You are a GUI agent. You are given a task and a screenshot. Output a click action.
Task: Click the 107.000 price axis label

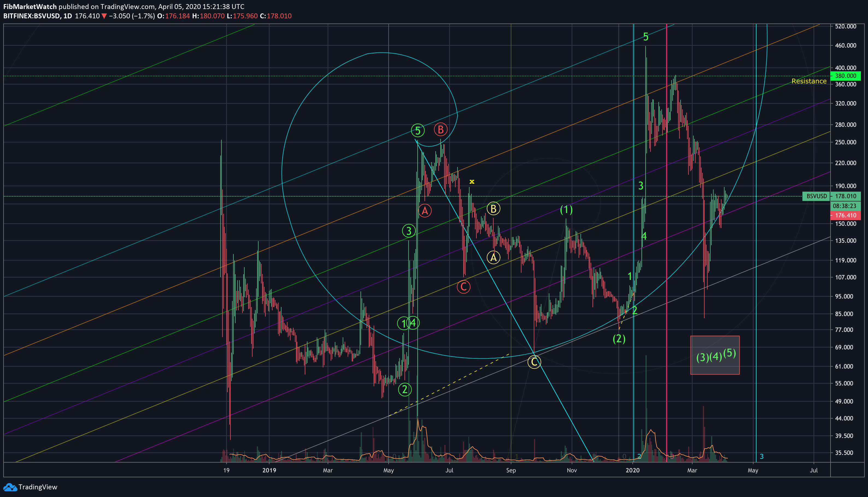(846, 277)
